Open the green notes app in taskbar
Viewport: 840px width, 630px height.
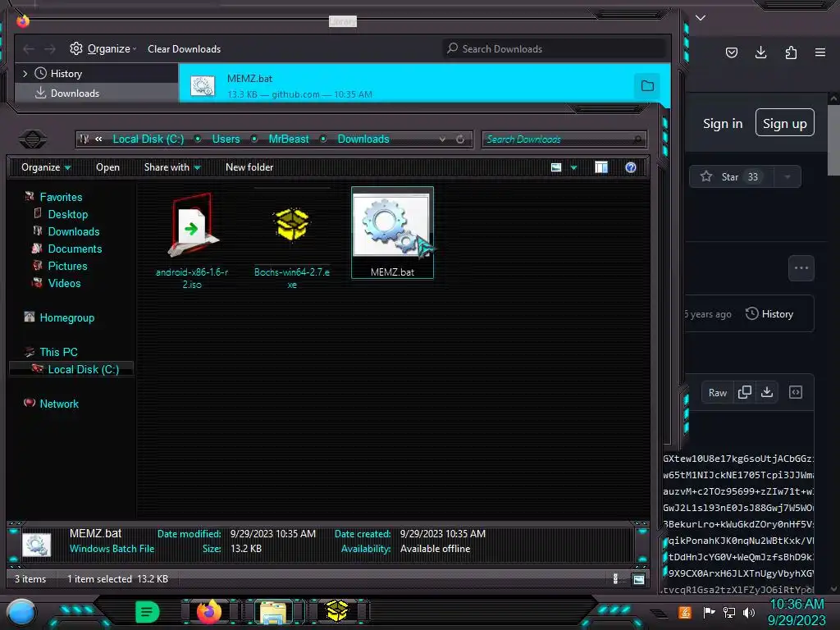pos(148,612)
